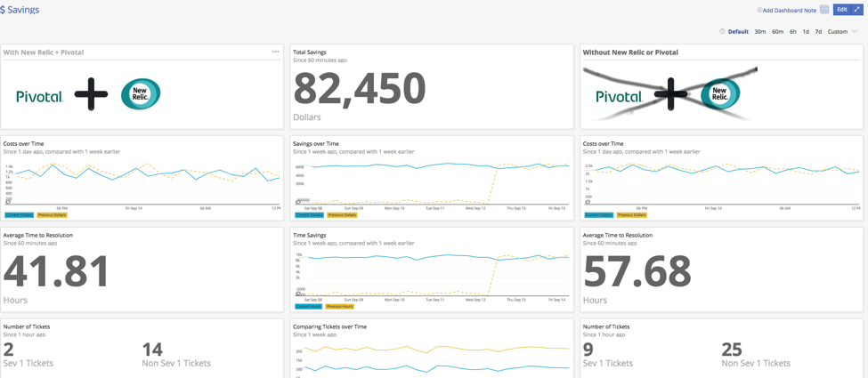This screenshot has height=378, width=868.
Task: Click the 41.81 hours resolution value
Action: (x=56, y=272)
